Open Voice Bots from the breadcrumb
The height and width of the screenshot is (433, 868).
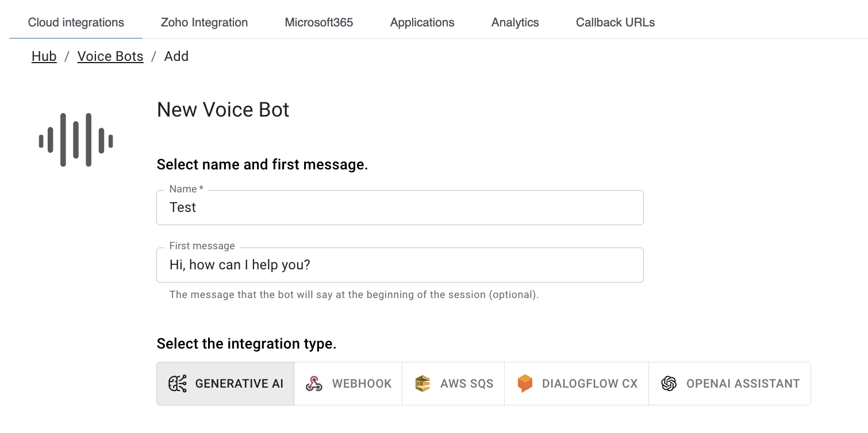[110, 56]
